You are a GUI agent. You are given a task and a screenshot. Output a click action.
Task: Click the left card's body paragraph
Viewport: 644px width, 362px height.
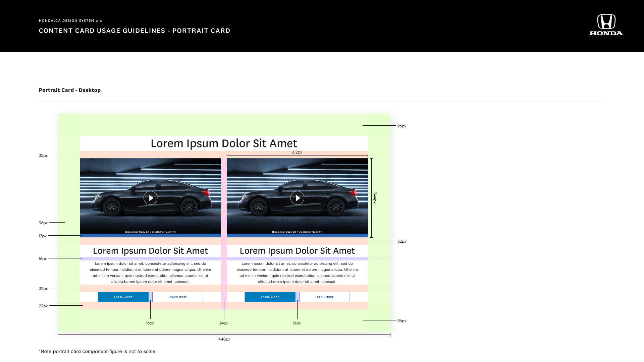[x=150, y=273]
